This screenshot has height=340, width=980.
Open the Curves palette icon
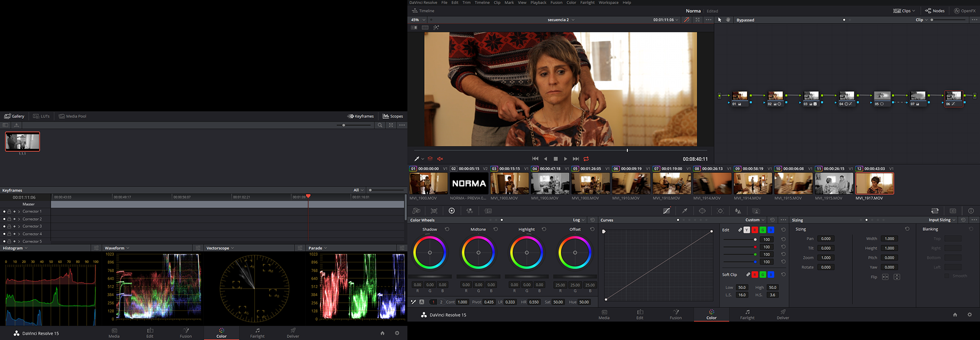click(x=667, y=211)
